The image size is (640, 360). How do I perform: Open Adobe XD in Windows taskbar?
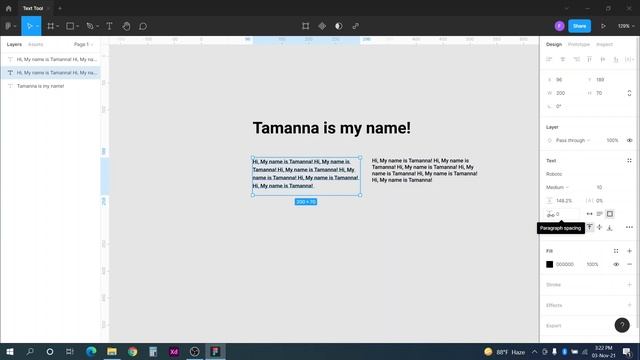click(174, 351)
